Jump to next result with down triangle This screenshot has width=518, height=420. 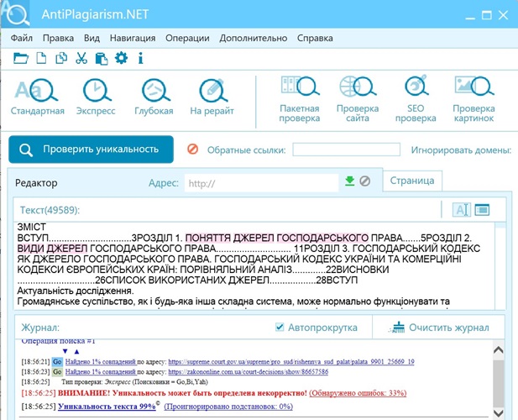pos(65,351)
